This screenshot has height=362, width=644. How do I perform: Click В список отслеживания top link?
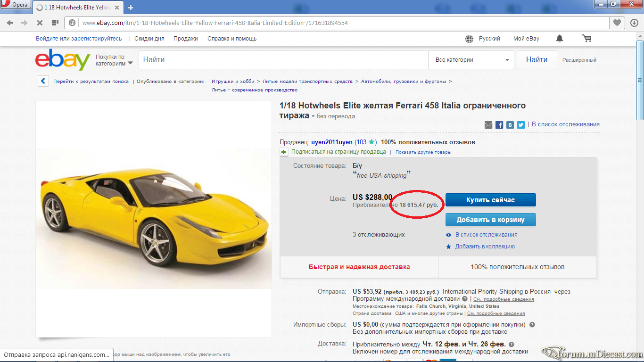click(x=566, y=124)
